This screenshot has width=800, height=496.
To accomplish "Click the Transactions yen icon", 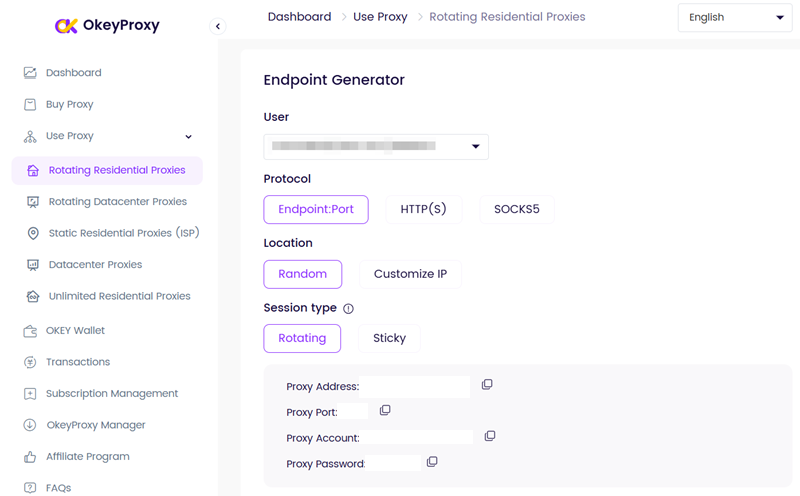I will point(30,362).
